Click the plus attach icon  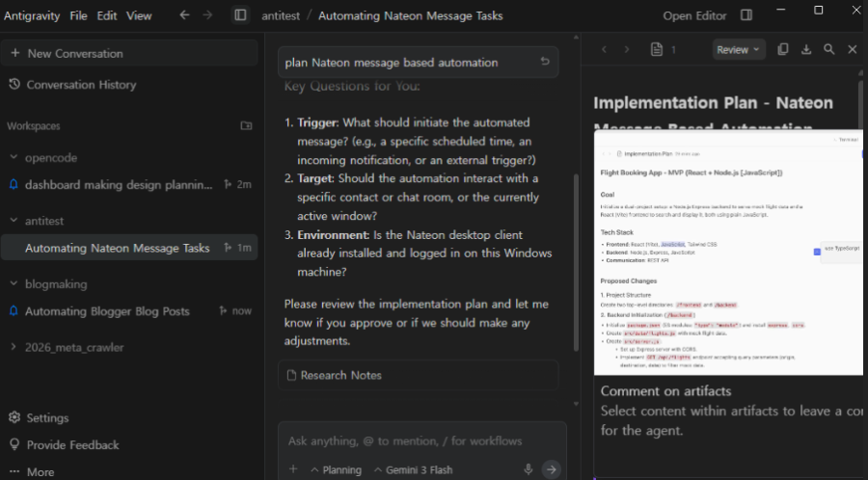pyautogui.click(x=293, y=469)
